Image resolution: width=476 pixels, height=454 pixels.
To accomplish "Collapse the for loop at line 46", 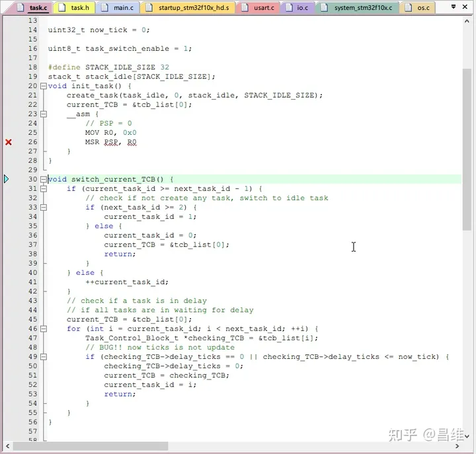I will tap(44, 328).
